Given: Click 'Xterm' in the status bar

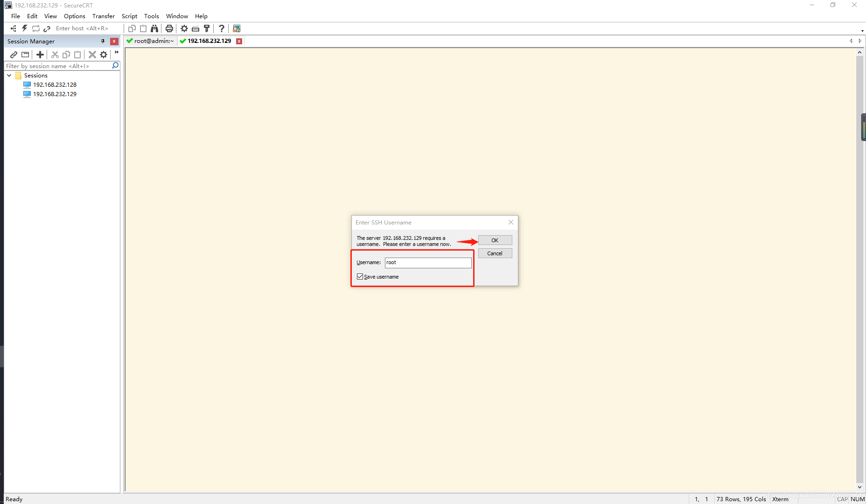Looking at the screenshot, I should [x=780, y=499].
